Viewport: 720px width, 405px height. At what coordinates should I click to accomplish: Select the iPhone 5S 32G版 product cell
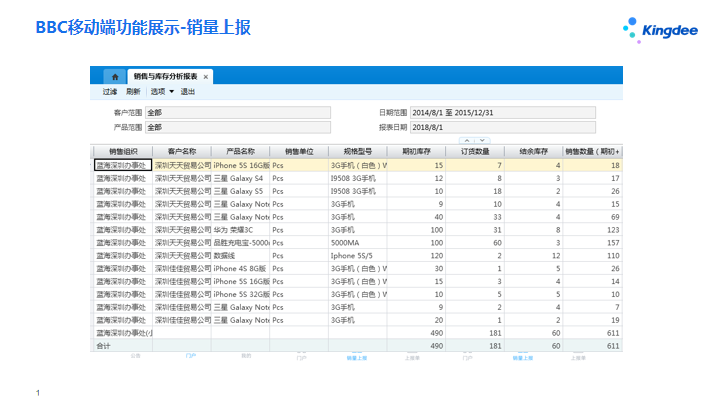point(241,294)
